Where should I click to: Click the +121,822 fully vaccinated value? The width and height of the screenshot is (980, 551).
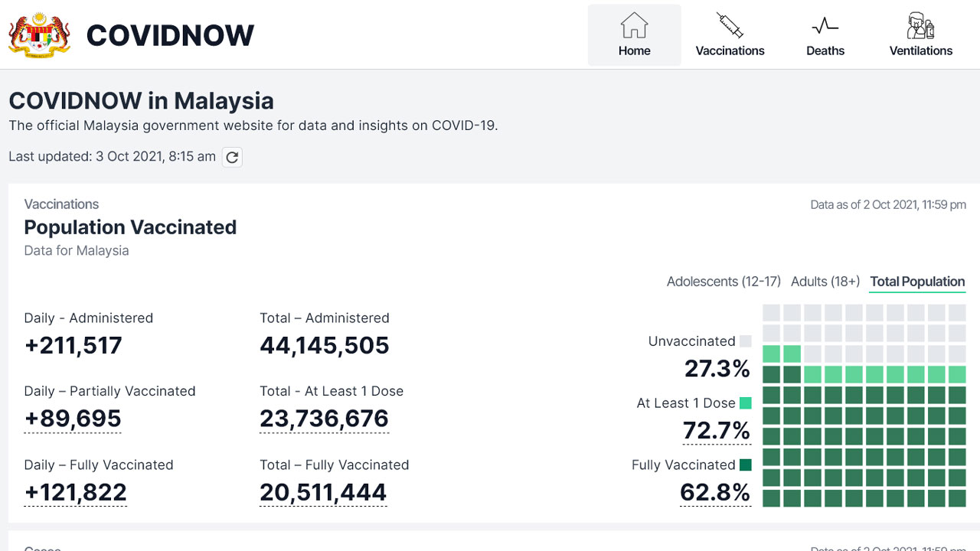coord(75,492)
